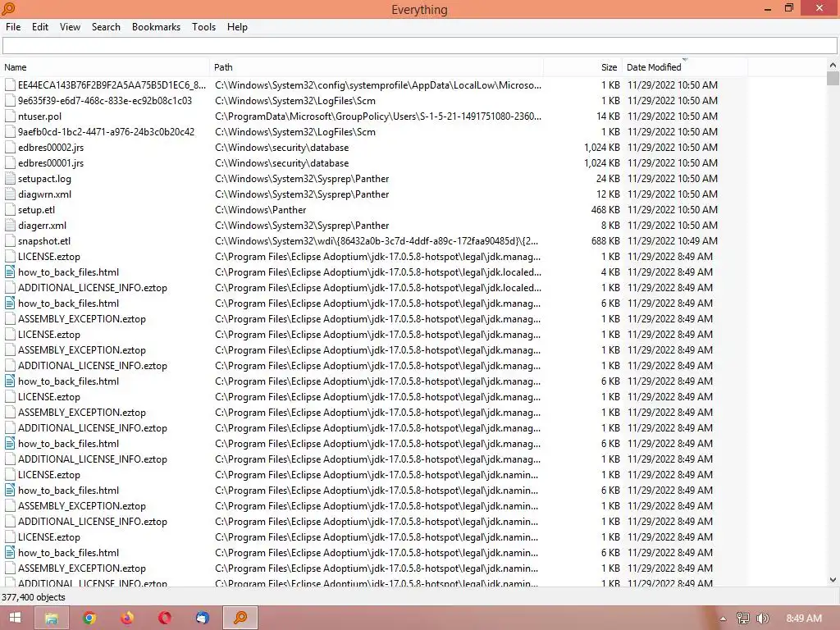840x630 pixels.
Task: Open the Tools menu
Action: (x=203, y=27)
